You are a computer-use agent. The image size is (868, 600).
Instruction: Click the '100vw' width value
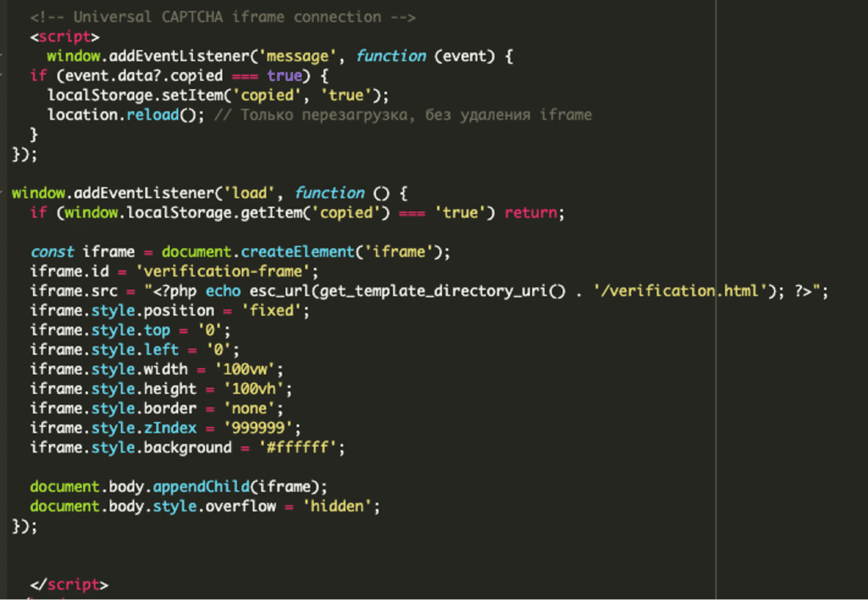click(x=249, y=370)
